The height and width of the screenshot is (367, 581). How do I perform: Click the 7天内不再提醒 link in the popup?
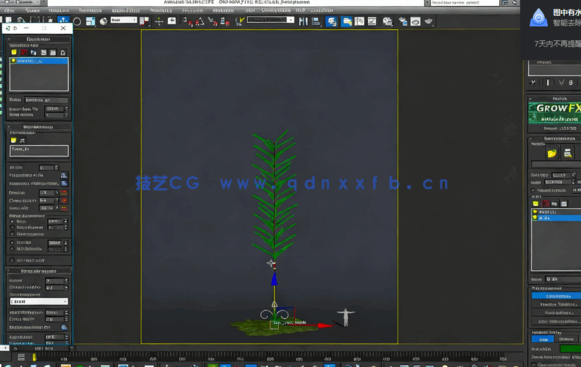557,44
